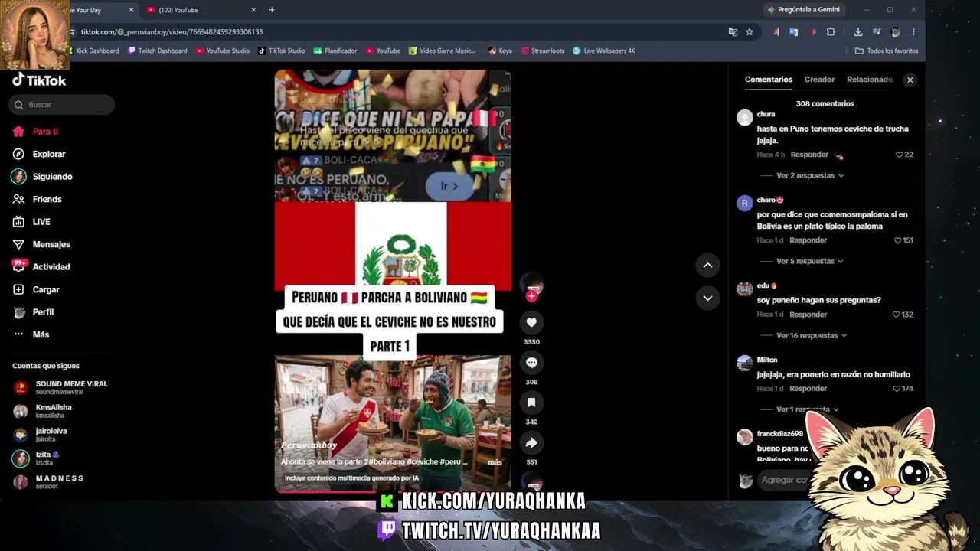
Task: Go to the previous video with up arrow
Action: (707, 266)
